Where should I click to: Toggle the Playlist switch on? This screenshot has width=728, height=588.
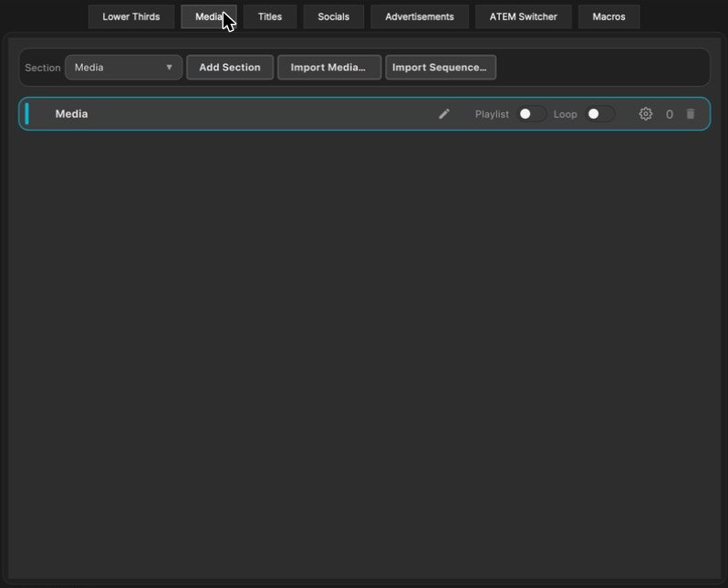(x=531, y=114)
